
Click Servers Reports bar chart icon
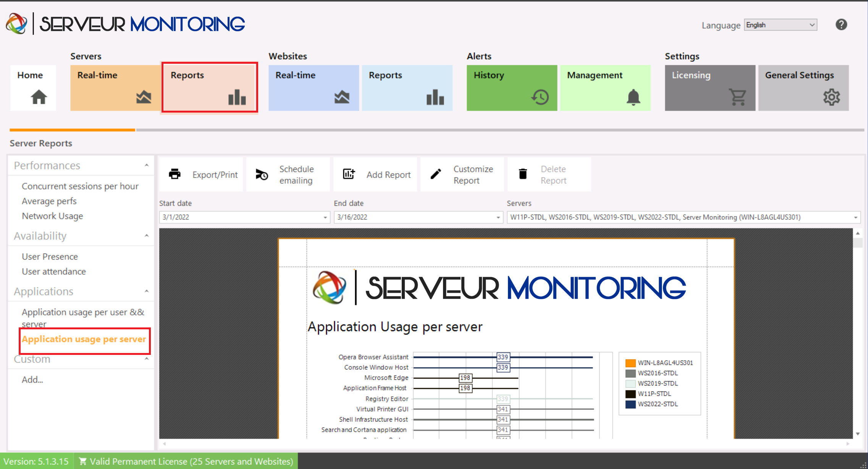(x=237, y=97)
